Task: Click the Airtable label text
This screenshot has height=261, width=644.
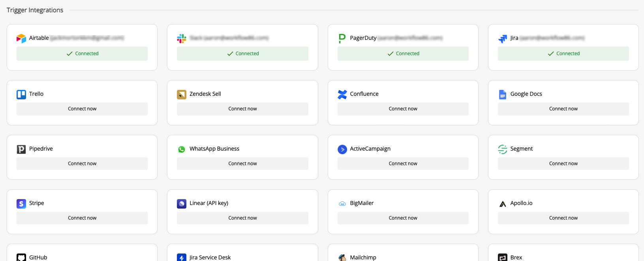Action: point(39,38)
